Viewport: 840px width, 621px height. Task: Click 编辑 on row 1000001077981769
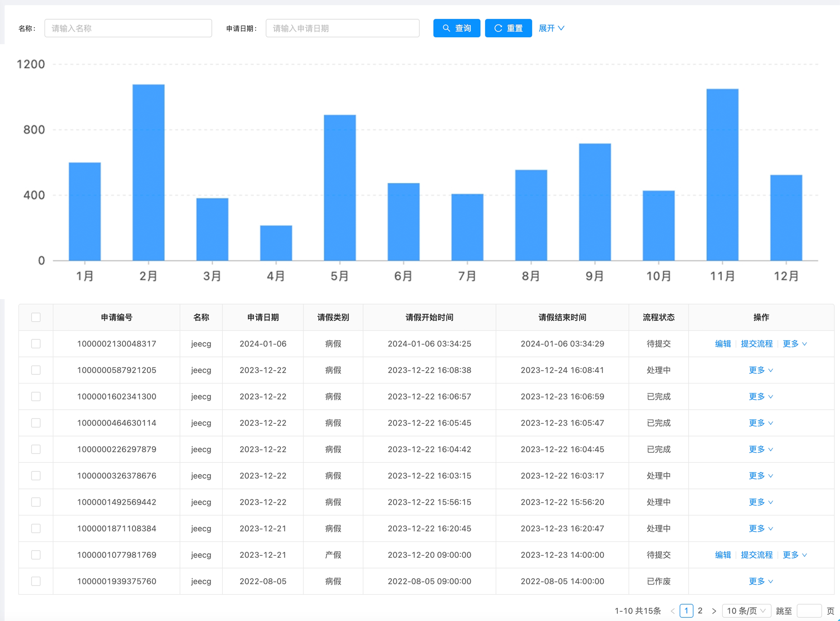(x=722, y=555)
